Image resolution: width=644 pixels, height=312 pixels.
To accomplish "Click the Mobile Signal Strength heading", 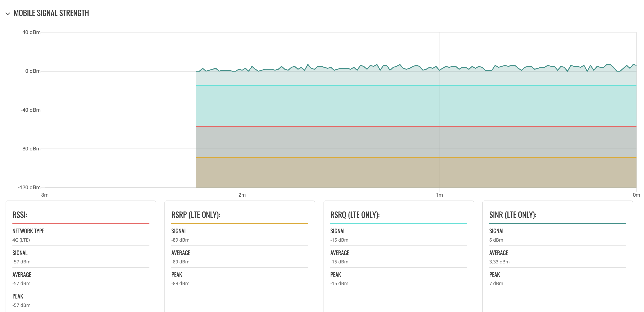I will click(x=51, y=13).
